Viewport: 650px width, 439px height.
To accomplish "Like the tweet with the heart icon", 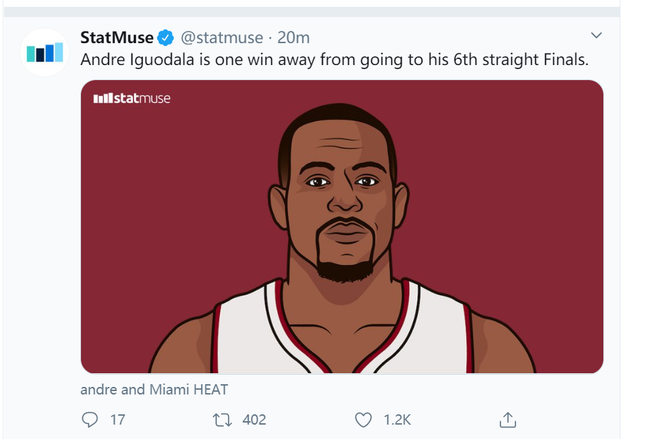I will pos(364,420).
